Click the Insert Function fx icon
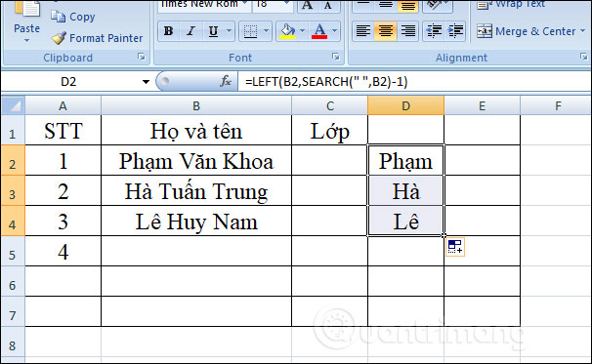 click(226, 81)
